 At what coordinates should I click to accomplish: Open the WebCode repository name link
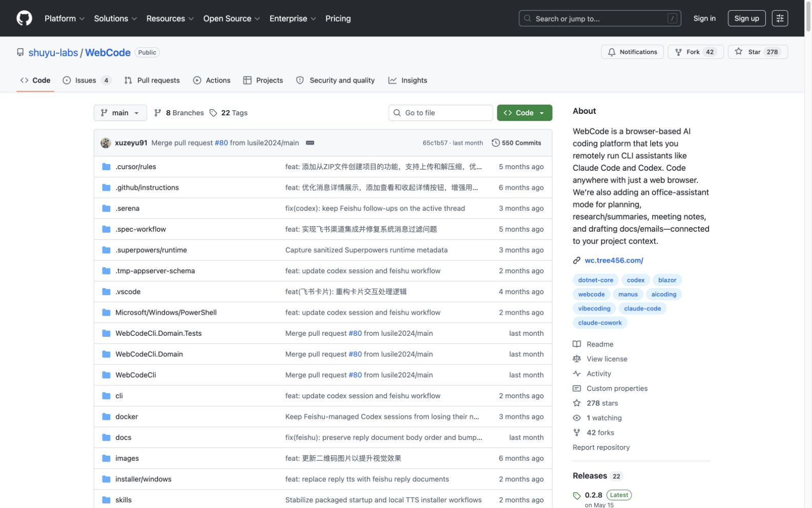coord(108,53)
